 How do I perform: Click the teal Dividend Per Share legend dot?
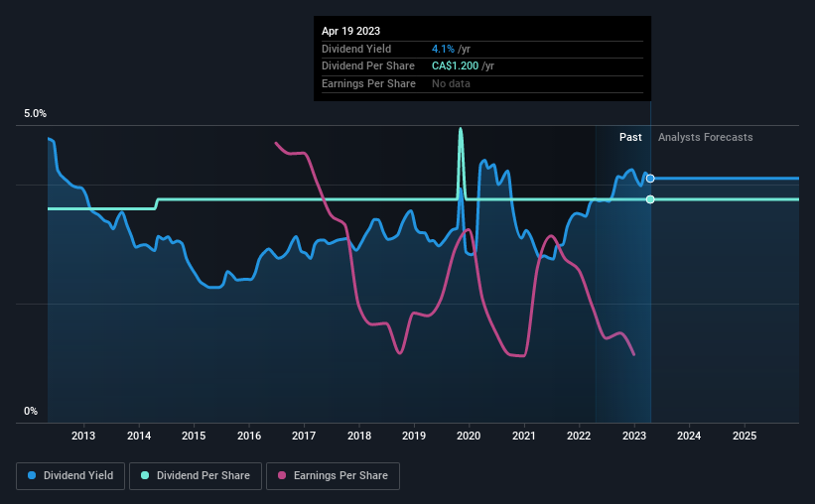point(145,475)
